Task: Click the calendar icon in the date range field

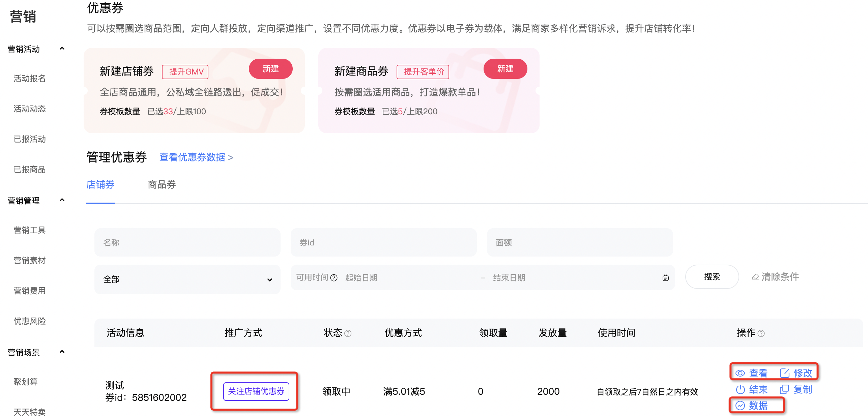Action: tap(665, 278)
